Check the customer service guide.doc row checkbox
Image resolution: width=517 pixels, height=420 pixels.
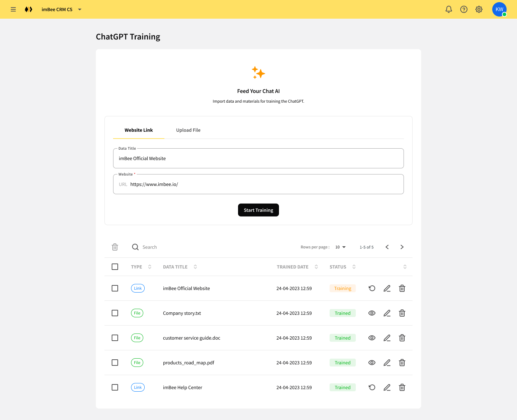pos(115,338)
